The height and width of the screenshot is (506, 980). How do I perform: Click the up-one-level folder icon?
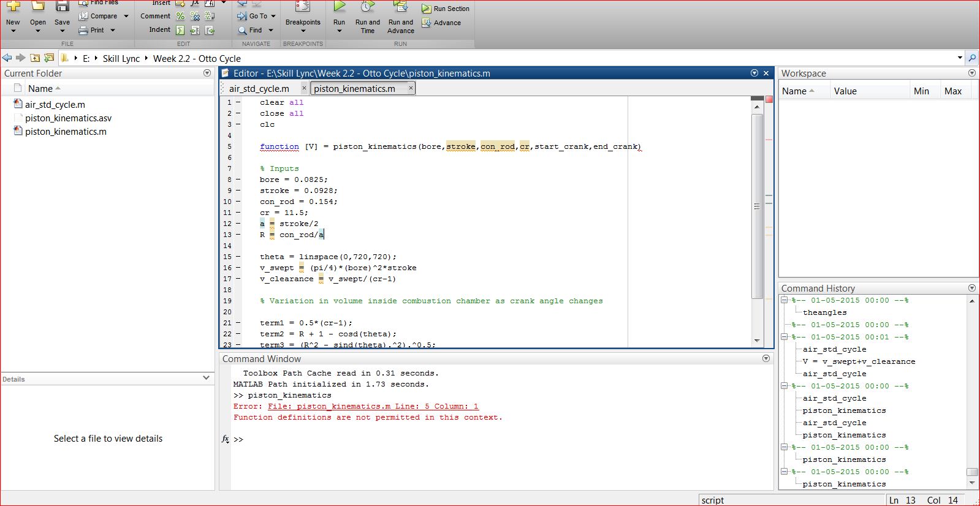(36, 58)
